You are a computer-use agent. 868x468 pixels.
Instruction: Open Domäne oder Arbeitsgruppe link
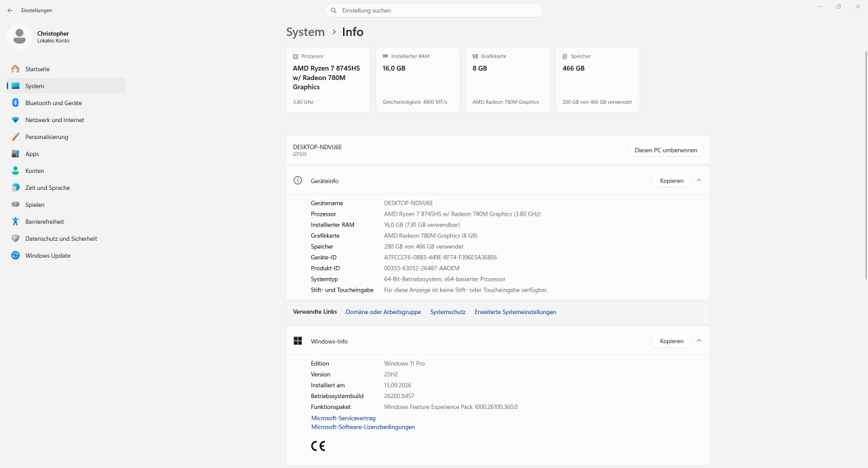(383, 312)
